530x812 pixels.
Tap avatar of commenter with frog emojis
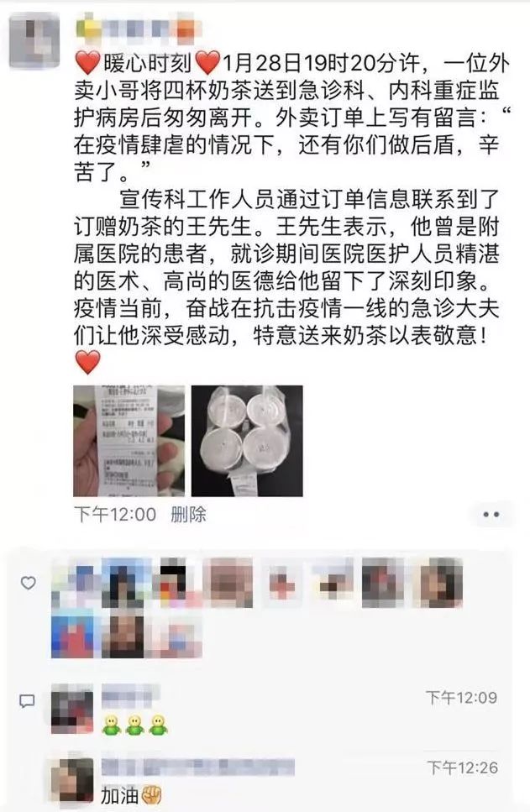coord(72,709)
